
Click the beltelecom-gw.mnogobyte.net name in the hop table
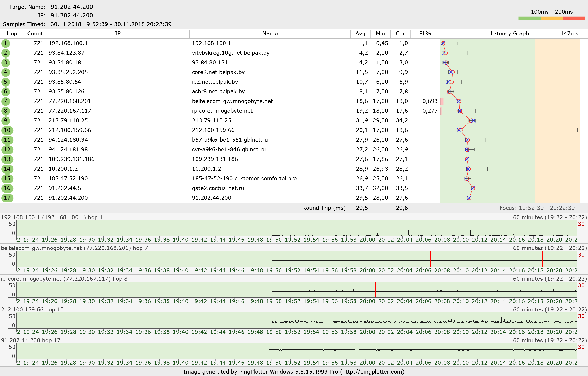tap(232, 101)
